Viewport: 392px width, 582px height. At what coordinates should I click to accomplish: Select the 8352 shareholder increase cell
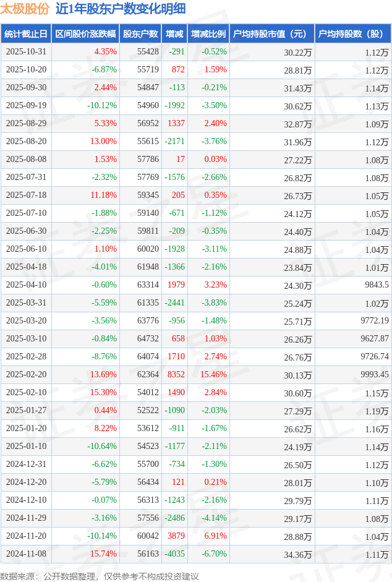point(176,375)
